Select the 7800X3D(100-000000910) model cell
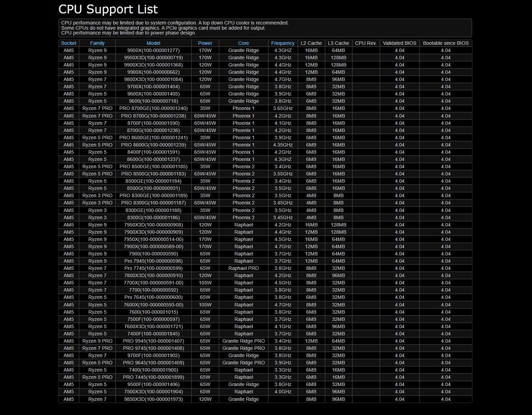The image size is (532, 415). pyautogui.click(x=153, y=275)
